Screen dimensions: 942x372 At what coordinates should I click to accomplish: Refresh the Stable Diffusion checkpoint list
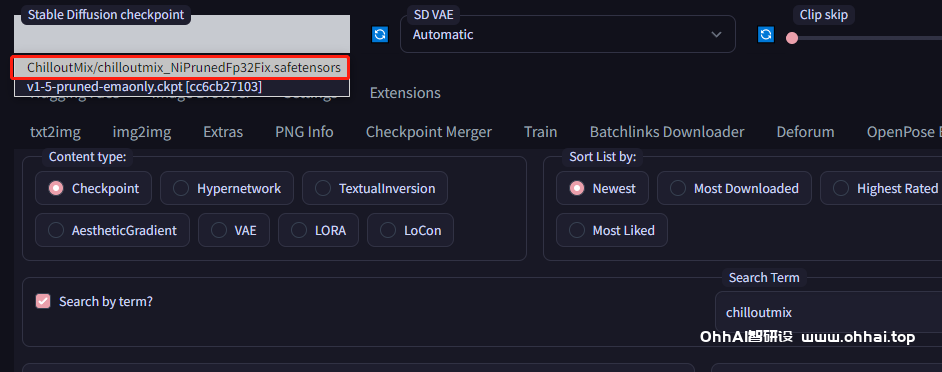click(380, 34)
